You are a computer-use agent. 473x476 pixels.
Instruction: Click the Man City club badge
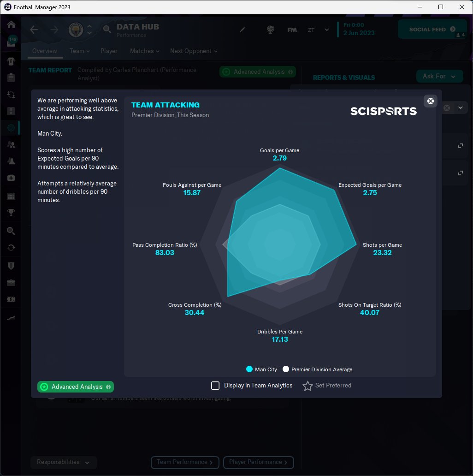click(x=76, y=30)
